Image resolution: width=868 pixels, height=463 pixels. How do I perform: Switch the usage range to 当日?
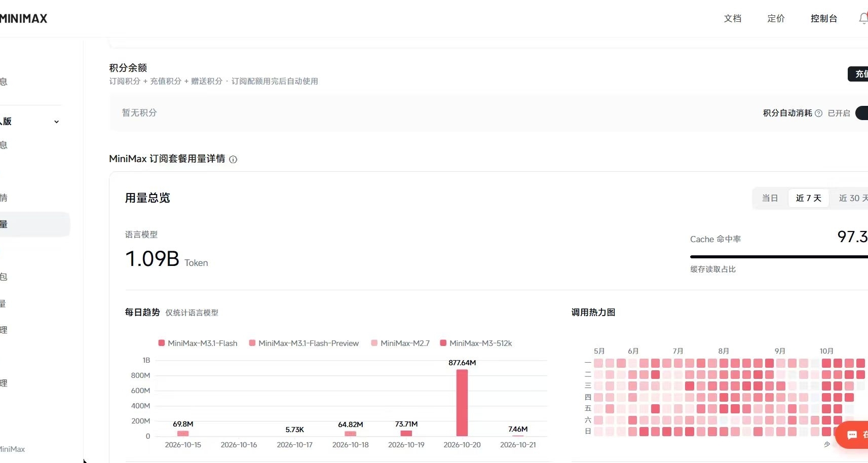pos(770,198)
